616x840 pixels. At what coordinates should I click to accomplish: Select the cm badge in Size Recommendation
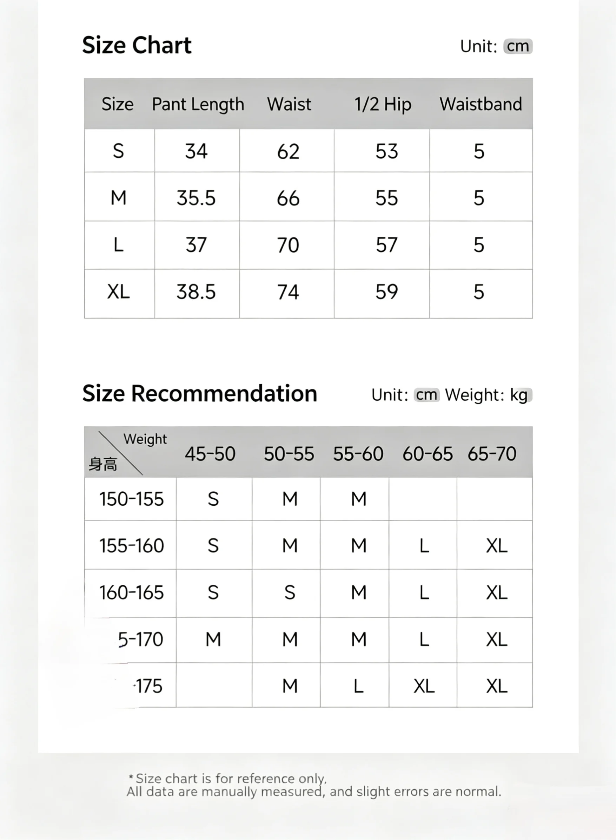pos(426,395)
